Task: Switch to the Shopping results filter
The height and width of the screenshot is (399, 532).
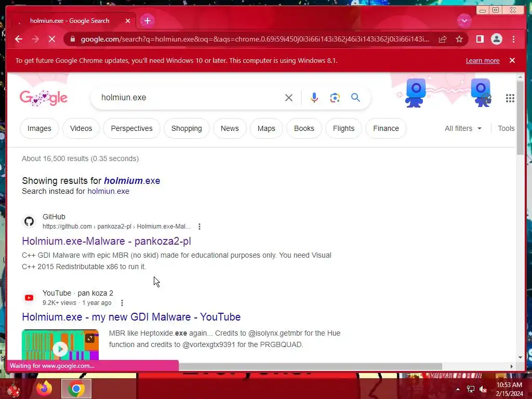Action: click(187, 129)
